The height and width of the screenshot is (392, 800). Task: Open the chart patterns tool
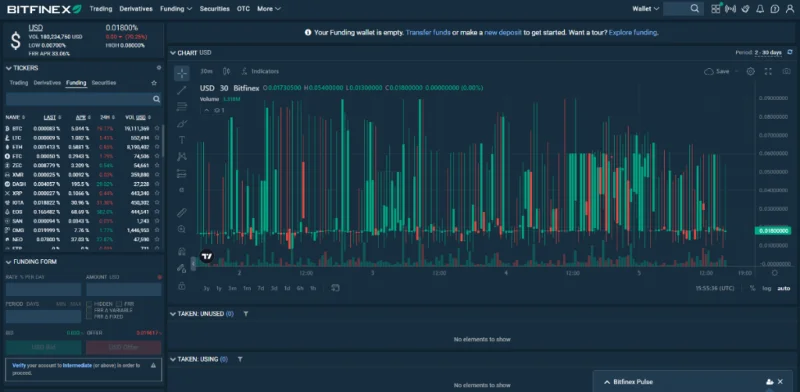(x=182, y=157)
